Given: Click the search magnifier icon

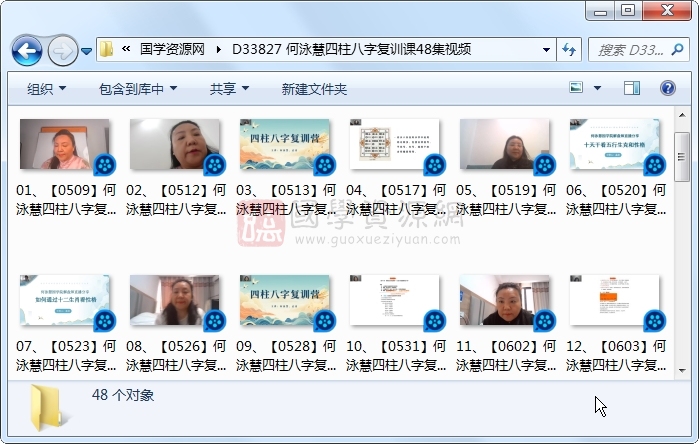Looking at the screenshot, I should coord(678,49).
